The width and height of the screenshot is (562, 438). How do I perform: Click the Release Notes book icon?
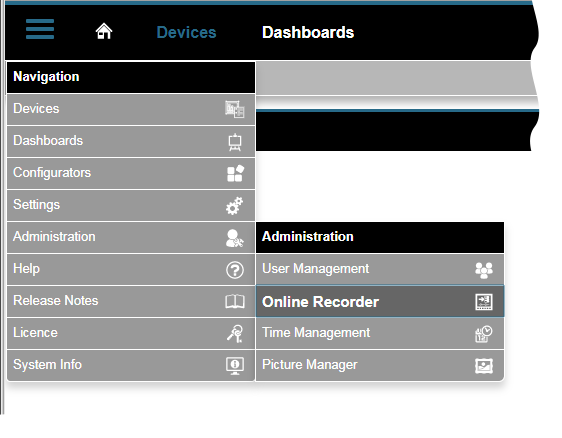(x=235, y=301)
